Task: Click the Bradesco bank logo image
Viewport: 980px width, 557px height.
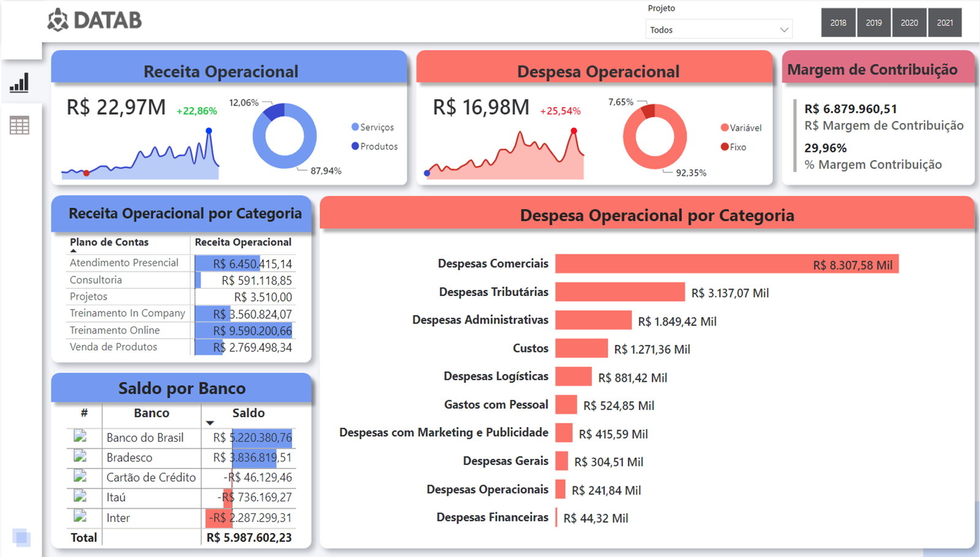Action: (x=80, y=457)
